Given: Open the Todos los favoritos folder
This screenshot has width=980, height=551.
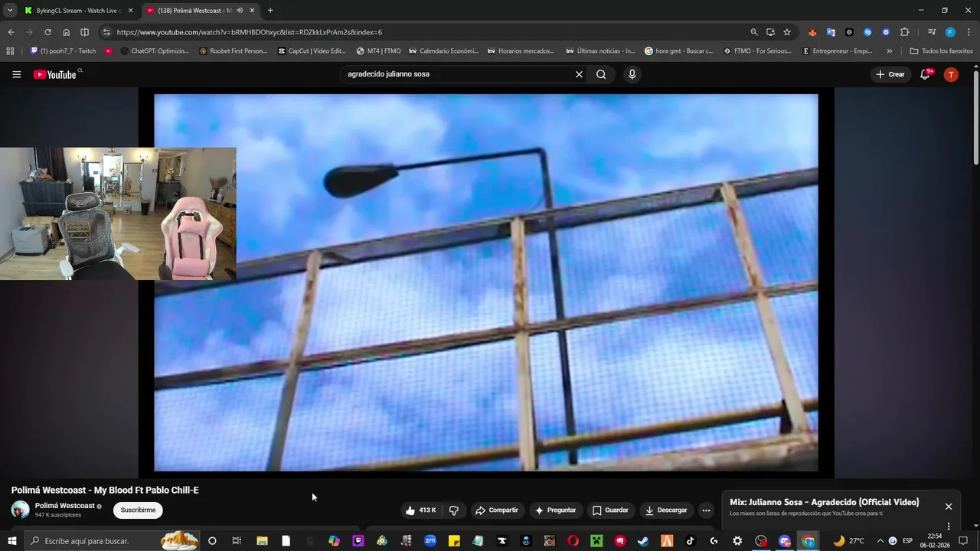Looking at the screenshot, I should coord(941,51).
